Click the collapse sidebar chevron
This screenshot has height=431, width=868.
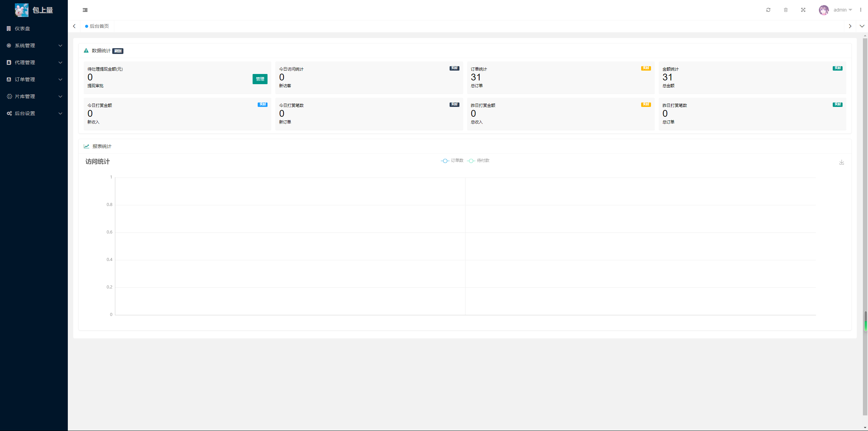click(85, 10)
